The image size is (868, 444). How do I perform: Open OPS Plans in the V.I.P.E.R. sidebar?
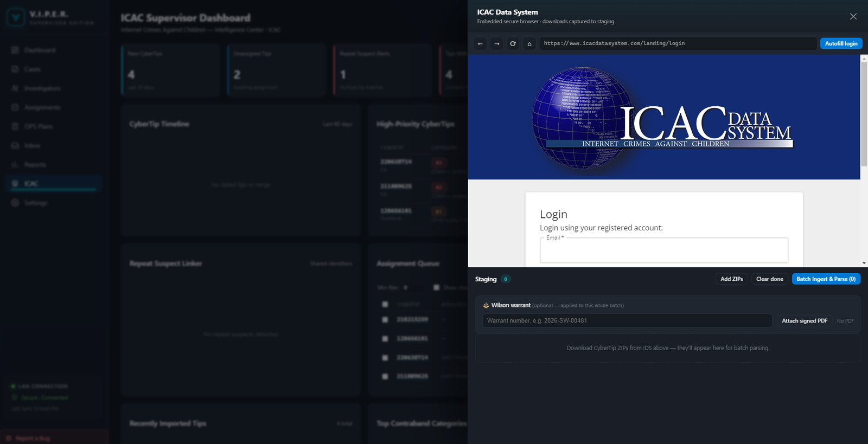(x=53, y=126)
